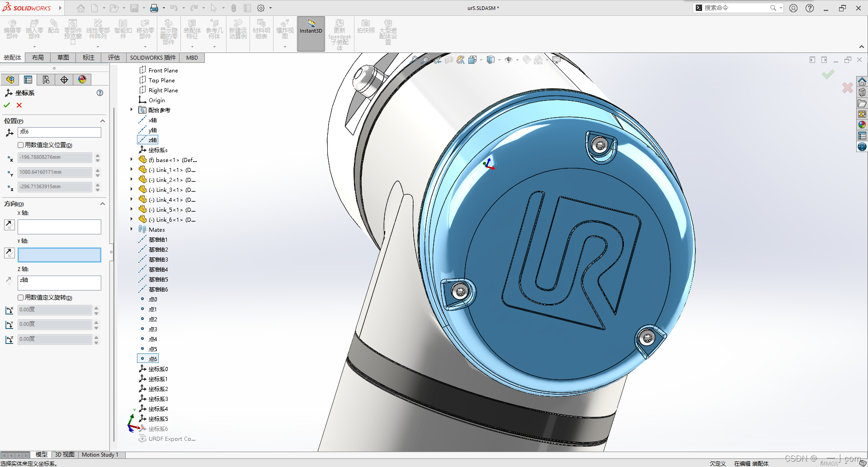Expand the Mates folder in tree
Image resolution: width=868 pixels, height=467 pixels.
(132, 229)
